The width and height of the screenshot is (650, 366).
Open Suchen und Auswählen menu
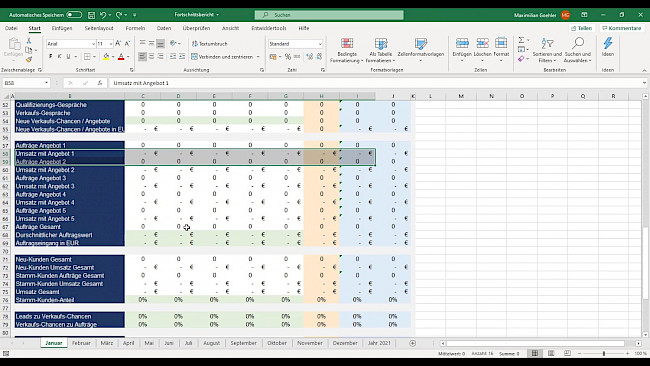point(577,50)
